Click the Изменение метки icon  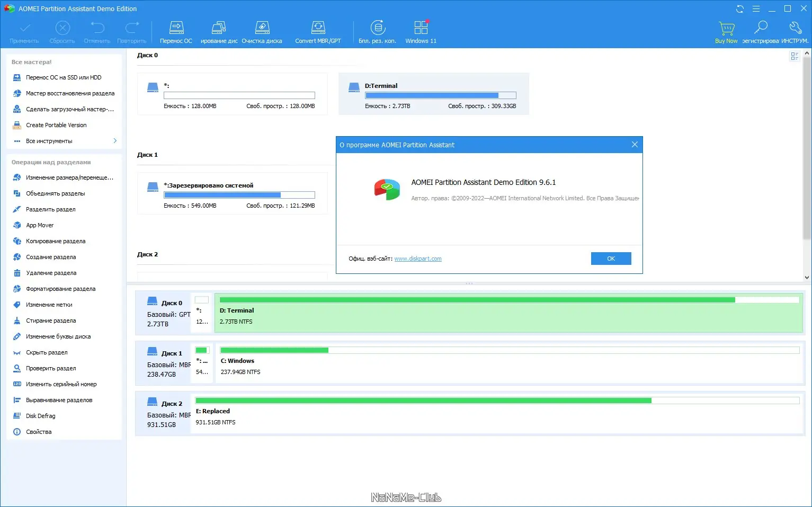17,305
